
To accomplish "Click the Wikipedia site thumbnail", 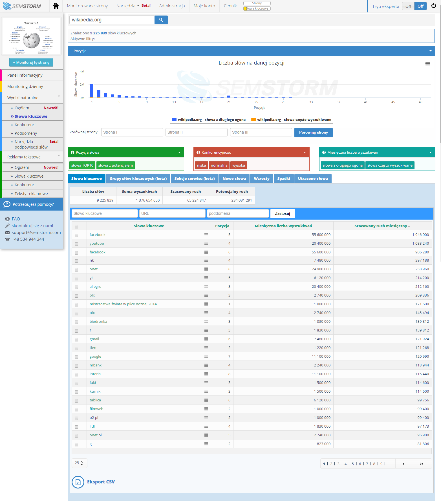I will [31, 36].
